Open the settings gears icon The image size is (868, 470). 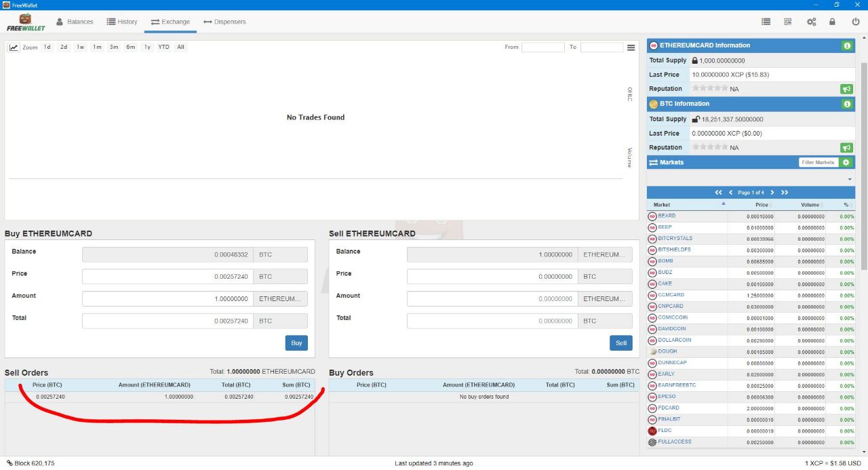pyautogui.click(x=811, y=22)
